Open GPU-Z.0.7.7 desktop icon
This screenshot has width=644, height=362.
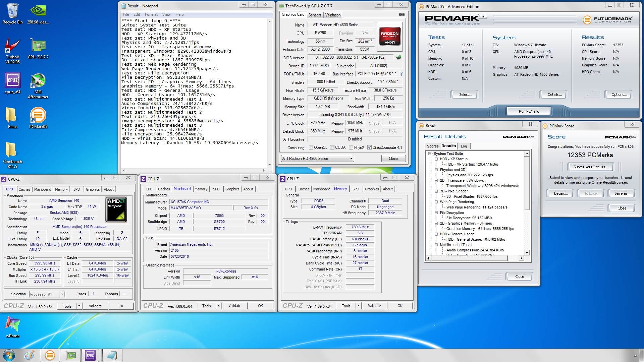click(x=38, y=49)
